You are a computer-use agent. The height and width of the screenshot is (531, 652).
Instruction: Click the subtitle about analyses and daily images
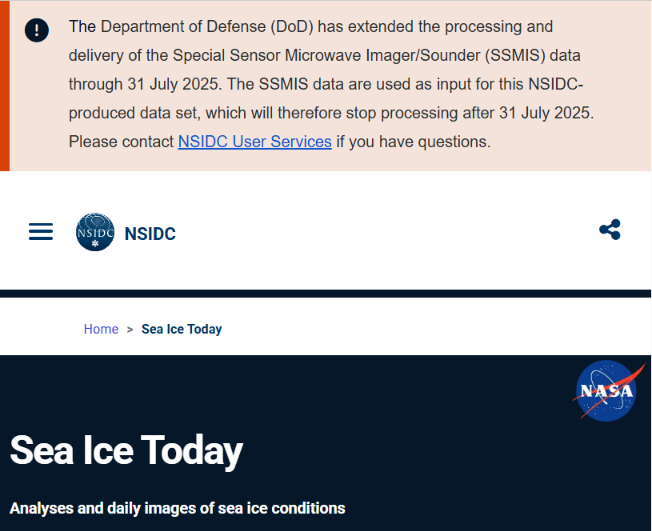point(178,508)
